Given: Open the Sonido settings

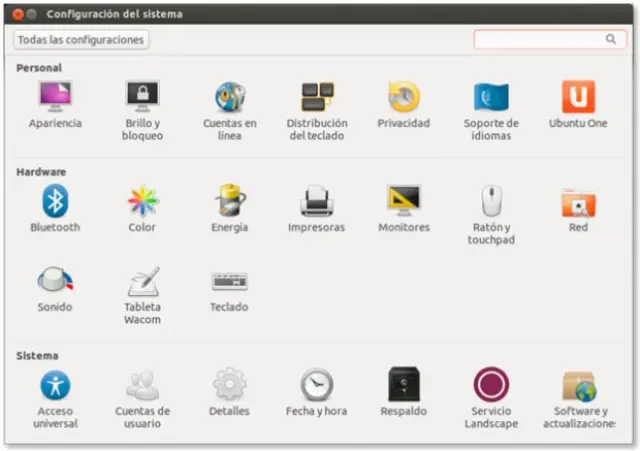Looking at the screenshot, I should click(x=55, y=281).
